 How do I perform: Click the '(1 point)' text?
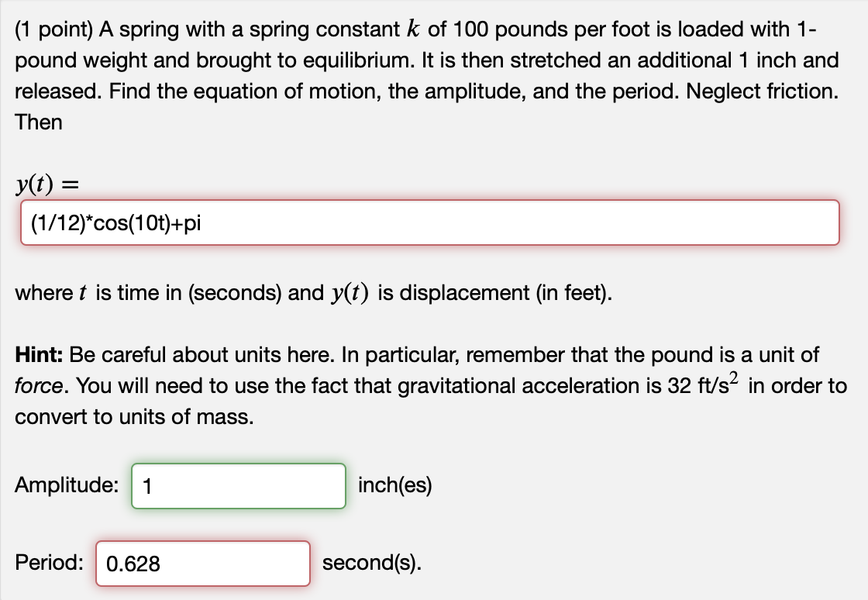pos(54,29)
